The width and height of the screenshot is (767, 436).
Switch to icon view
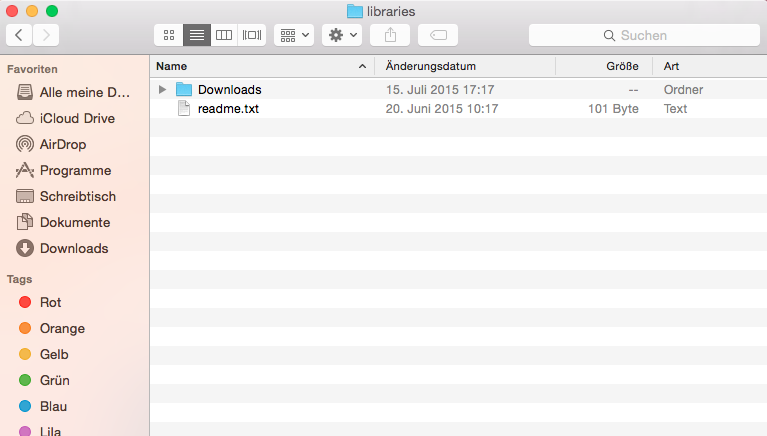click(x=169, y=35)
